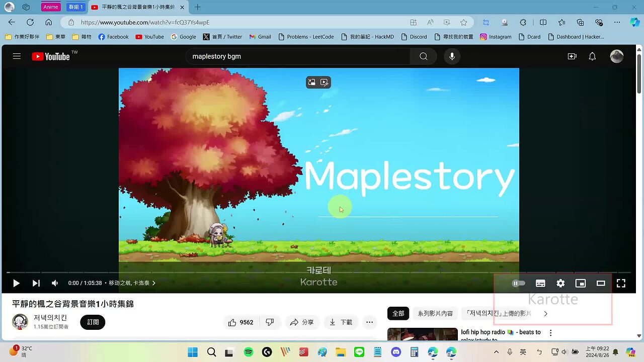Screen dimensions: 644x362
Task: Open the channel avatar
Action: [x=20, y=322]
